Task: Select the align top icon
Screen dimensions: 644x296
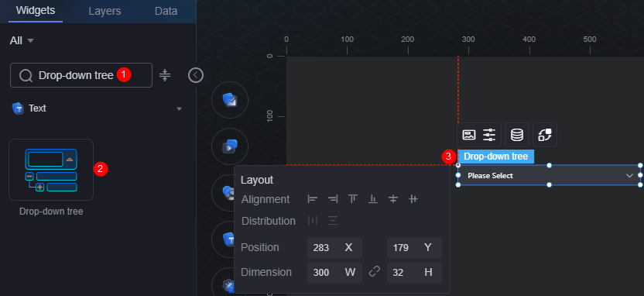Action: [x=353, y=199]
